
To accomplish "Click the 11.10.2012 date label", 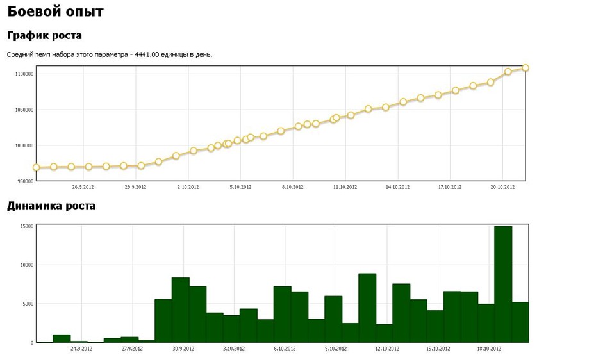I will pyautogui.click(x=345, y=187).
